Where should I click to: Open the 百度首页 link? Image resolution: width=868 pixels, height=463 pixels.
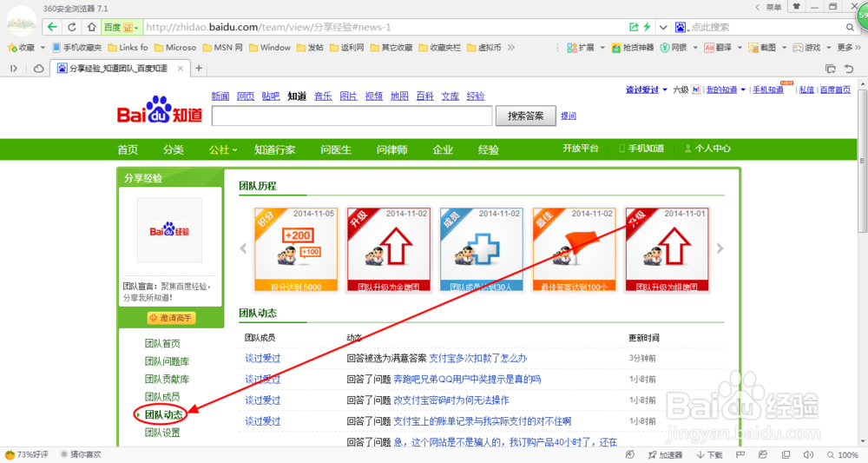[835, 89]
